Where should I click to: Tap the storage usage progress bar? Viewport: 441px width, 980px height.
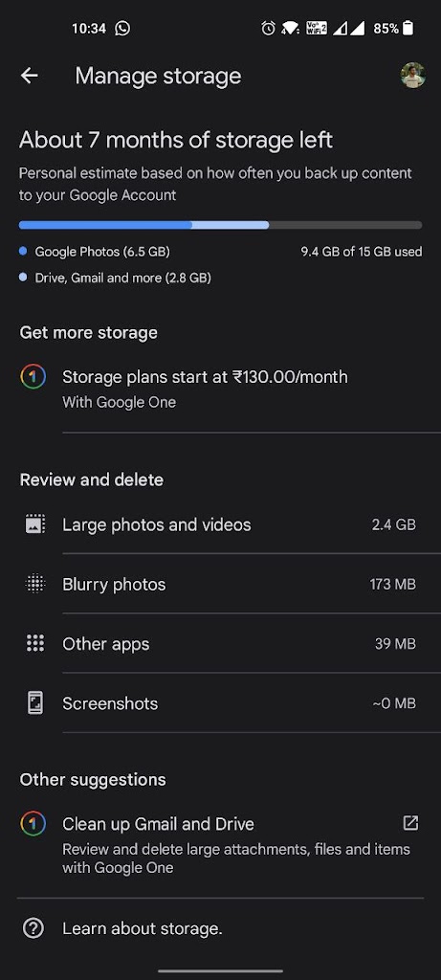pyautogui.click(x=220, y=225)
